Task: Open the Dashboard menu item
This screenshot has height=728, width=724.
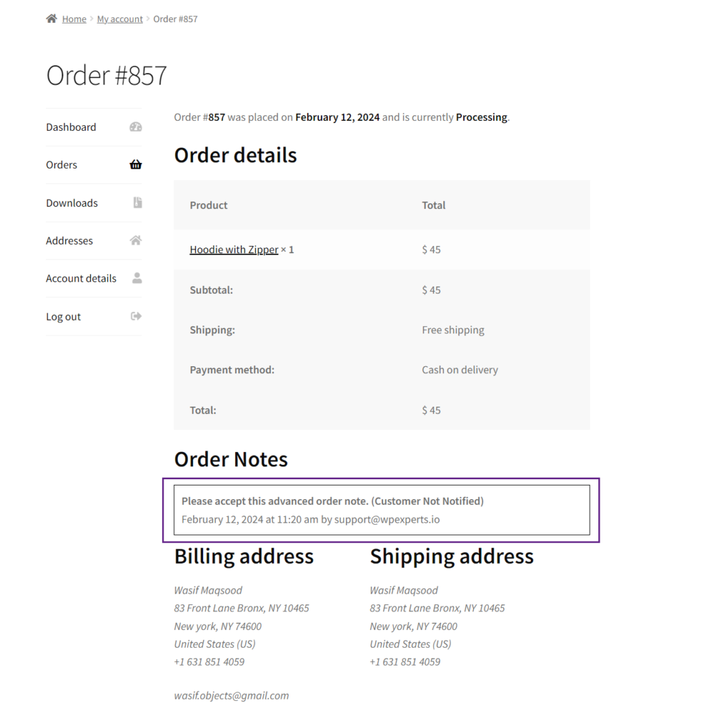Action: [x=71, y=127]
